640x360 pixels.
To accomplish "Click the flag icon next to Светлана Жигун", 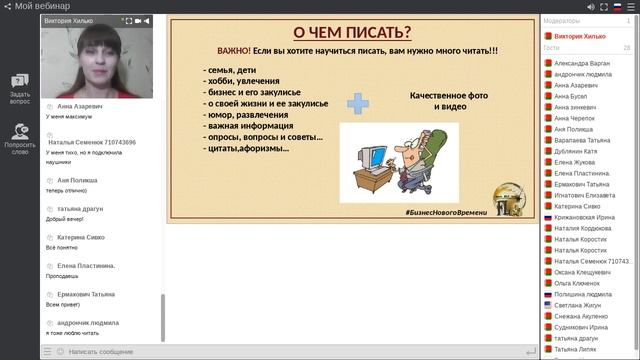I will [x=548, y=305].
